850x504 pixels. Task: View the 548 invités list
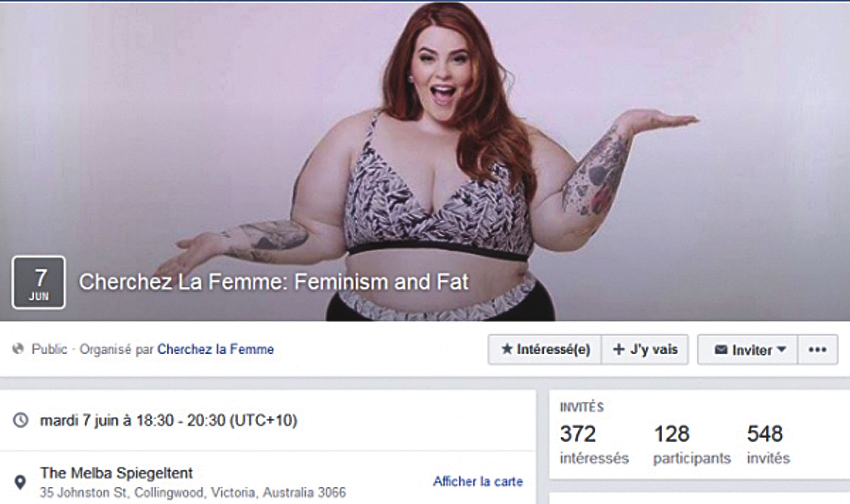click(x=768, y=444)
